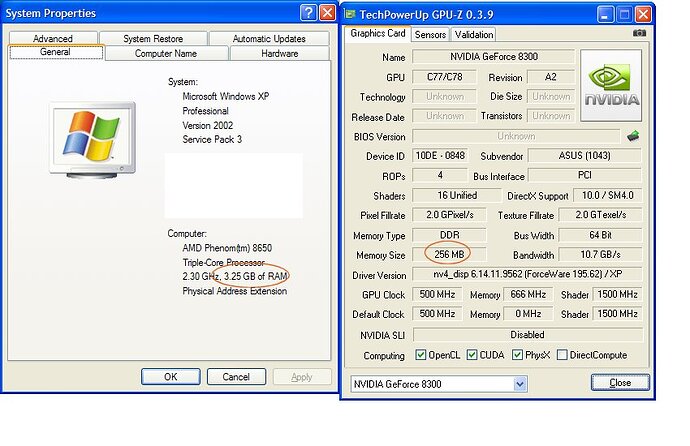Screen dimensions: 690x446
Task: Click the Subvendor ASUS (1043) field
Action: tap(584, 156)
